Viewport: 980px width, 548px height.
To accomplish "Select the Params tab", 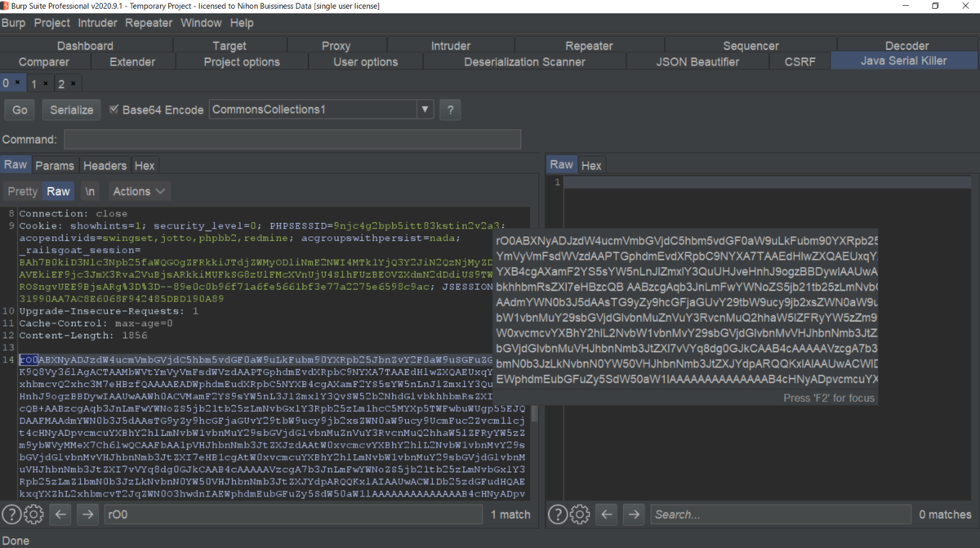I will tap(55, 165).
